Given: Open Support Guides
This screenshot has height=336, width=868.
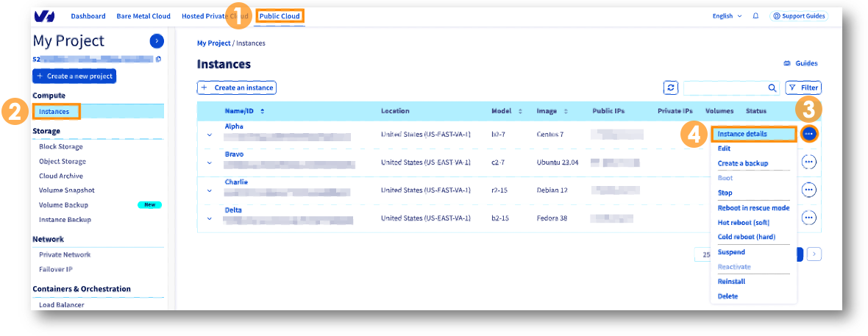Looking at the screenshot, I should [x=798, y=16].
